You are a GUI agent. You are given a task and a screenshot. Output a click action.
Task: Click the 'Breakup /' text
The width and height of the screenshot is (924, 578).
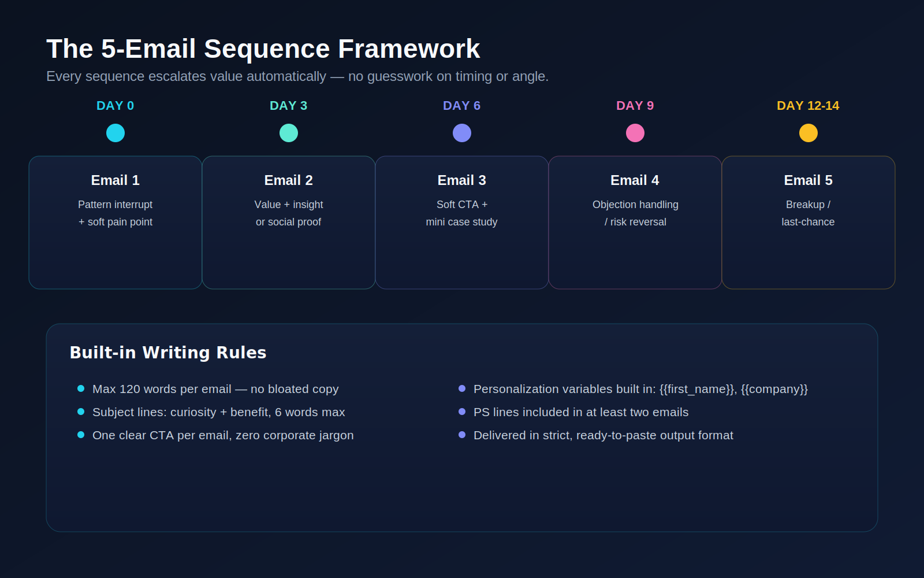pyautogui.click(x=808, y=205)
